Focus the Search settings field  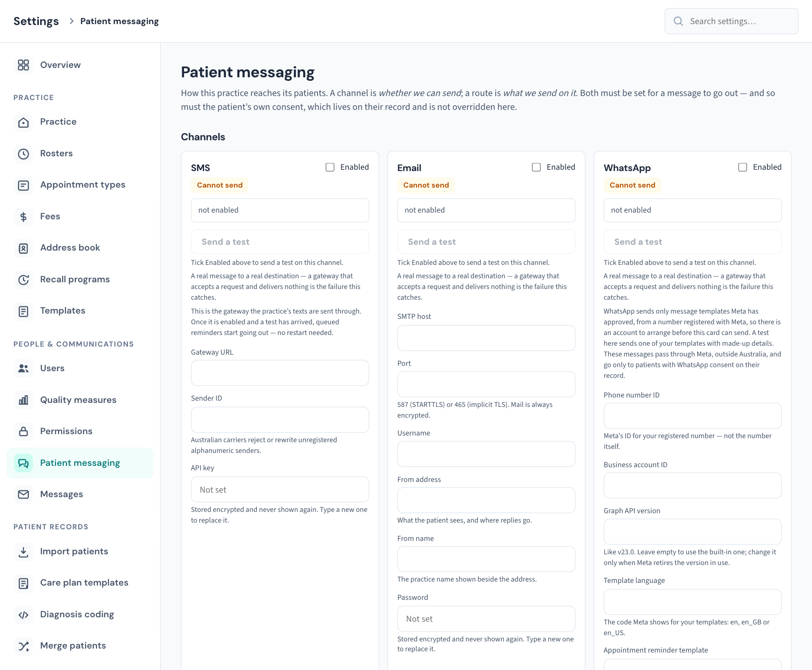point(732,21)
